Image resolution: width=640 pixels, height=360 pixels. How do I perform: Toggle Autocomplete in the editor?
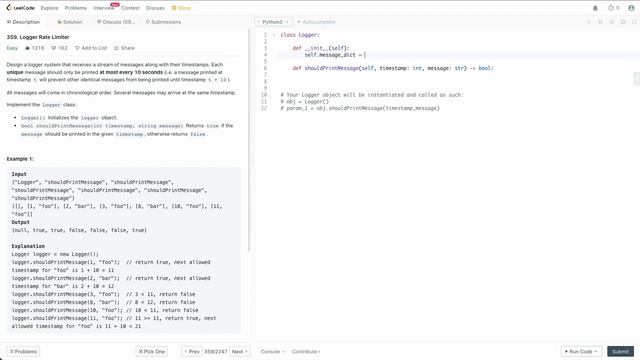coord(316,22)
